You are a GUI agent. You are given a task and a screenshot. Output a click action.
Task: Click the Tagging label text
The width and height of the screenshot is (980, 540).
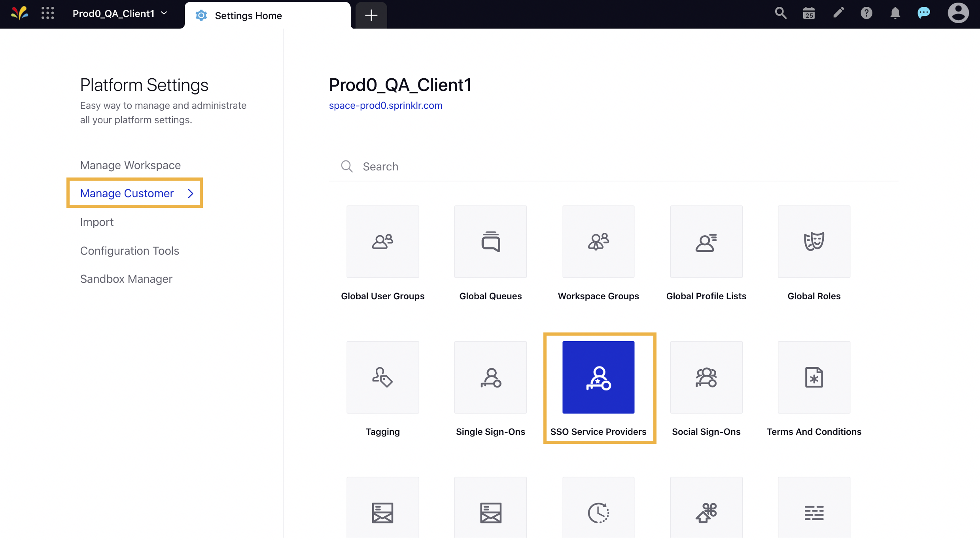(x=382, y=432)
